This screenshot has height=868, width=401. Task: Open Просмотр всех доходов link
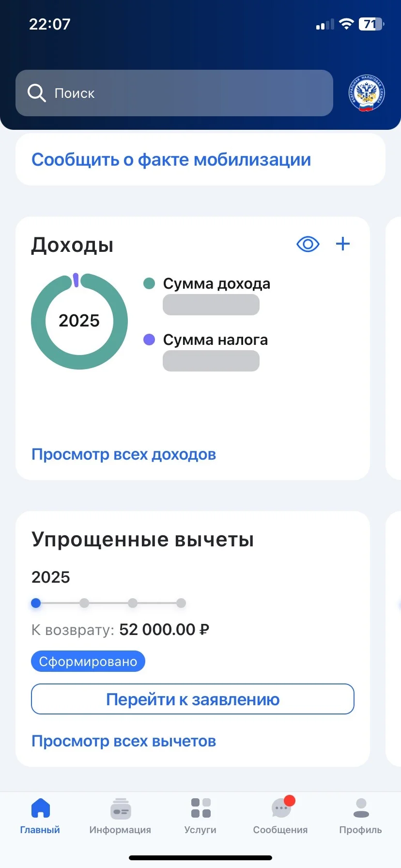[x=123, y=454]
